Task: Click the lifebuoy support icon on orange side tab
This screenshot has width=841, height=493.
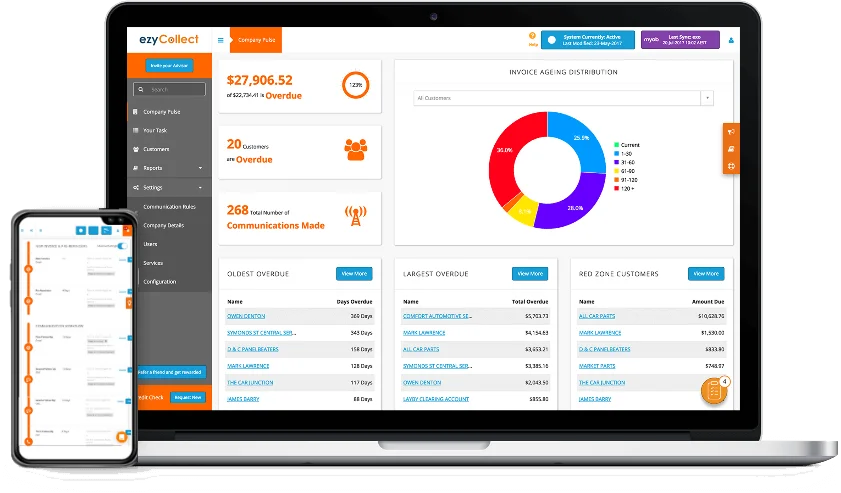Action: [731, 166]
